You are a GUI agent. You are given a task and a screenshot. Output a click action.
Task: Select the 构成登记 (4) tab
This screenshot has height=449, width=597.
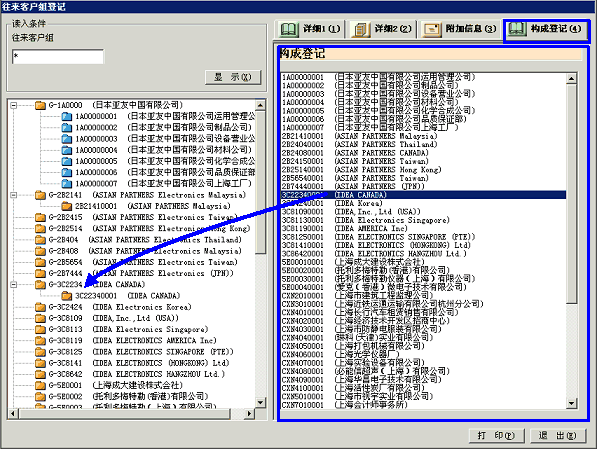pyautogui.click(x=546, y=29)
